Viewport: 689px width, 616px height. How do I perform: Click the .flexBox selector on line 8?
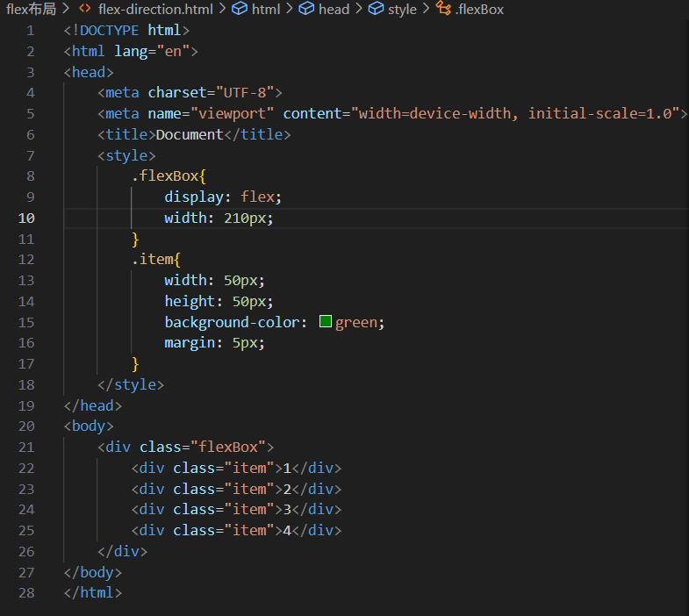click(165, 176)
